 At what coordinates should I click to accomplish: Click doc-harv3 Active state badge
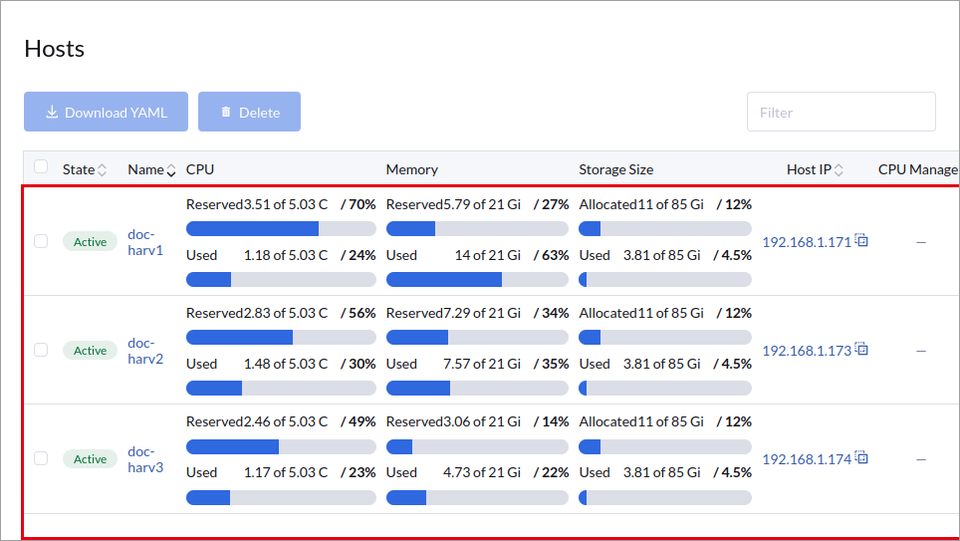(90, 459)
